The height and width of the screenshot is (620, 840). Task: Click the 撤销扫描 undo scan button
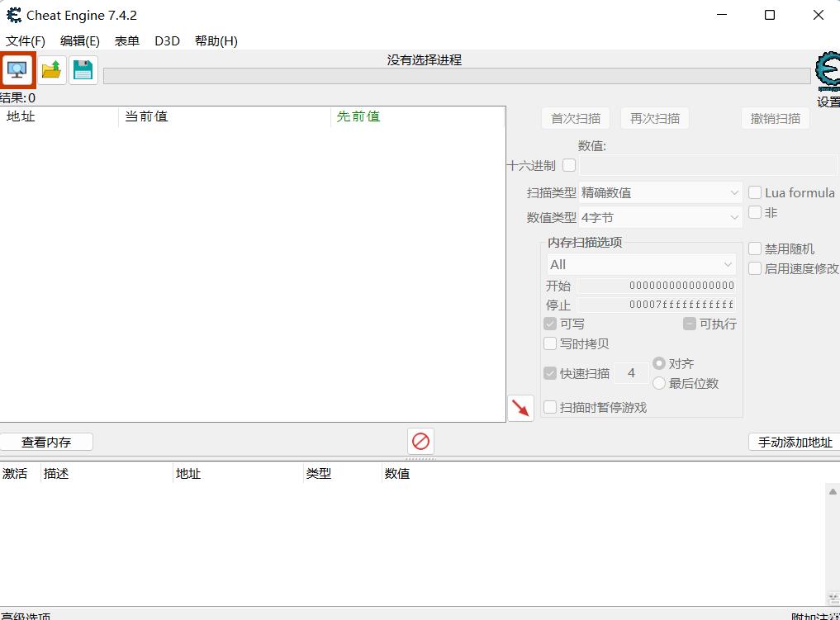click(x=776, y=118)
